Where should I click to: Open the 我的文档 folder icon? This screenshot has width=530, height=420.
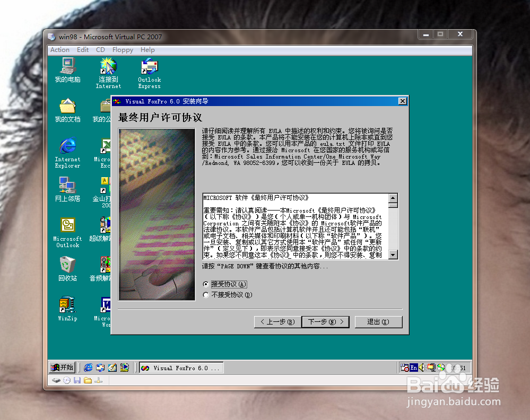(67, 110)
